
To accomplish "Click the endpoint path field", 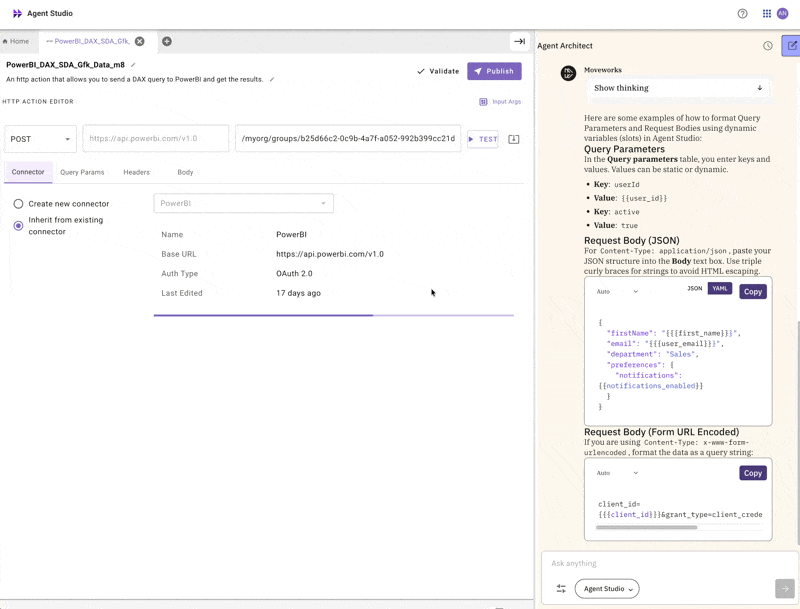I will pyautogui.click(x=348, y=138).
